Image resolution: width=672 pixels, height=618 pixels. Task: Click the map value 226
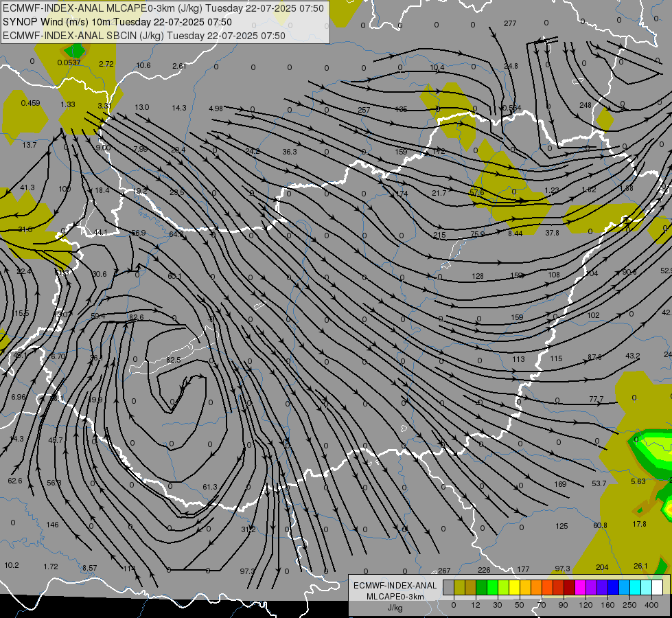coord(484,570)
